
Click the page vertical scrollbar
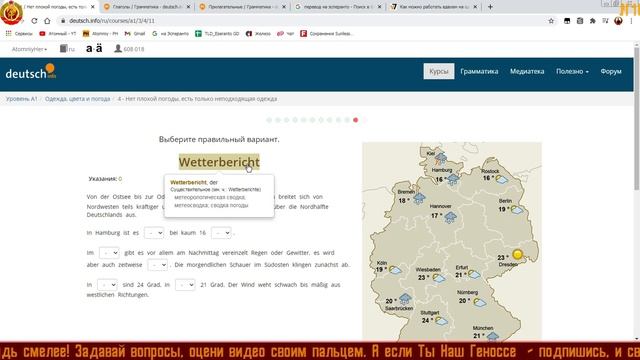636,118
